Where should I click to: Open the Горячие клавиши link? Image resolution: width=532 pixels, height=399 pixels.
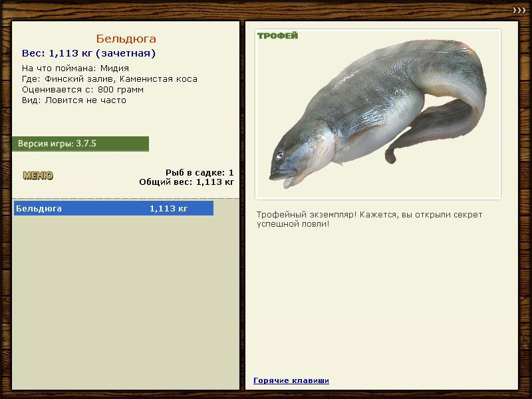pos(291,380)
